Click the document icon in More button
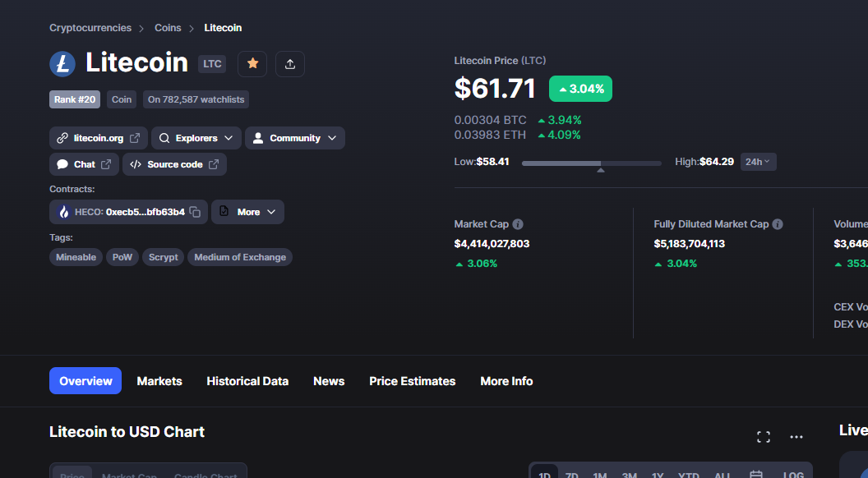868x478 pixels. 224,211
